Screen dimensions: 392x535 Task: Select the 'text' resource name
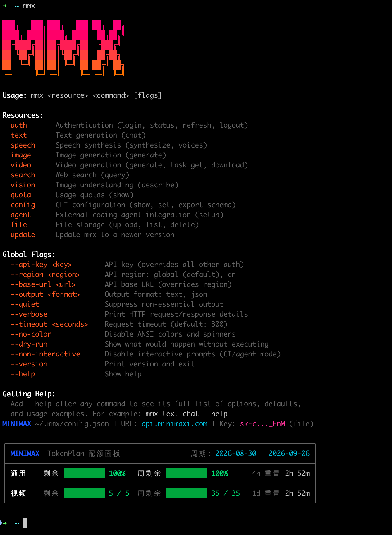pyautogui.click(x=19, y=135)
